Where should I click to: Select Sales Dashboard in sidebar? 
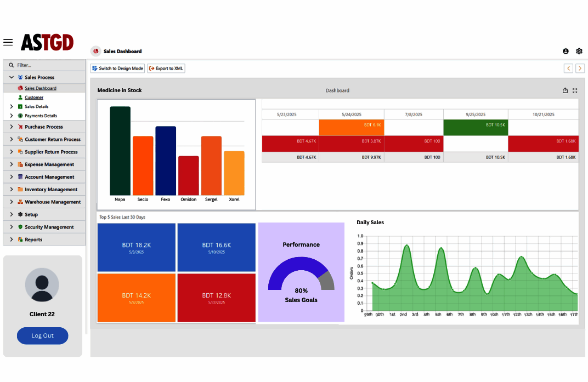pyautogui.click(x=41, y=88)
